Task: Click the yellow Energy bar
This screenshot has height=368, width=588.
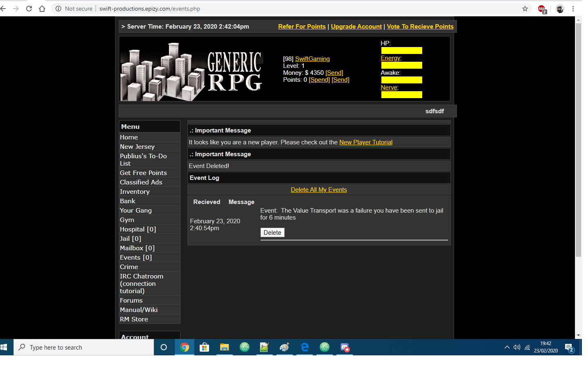Action: (401, 65)
